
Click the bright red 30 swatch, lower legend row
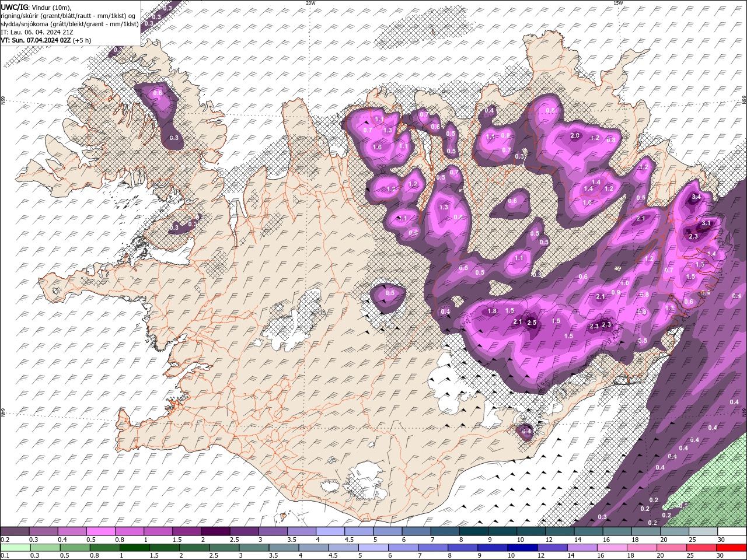coord(732,547)
